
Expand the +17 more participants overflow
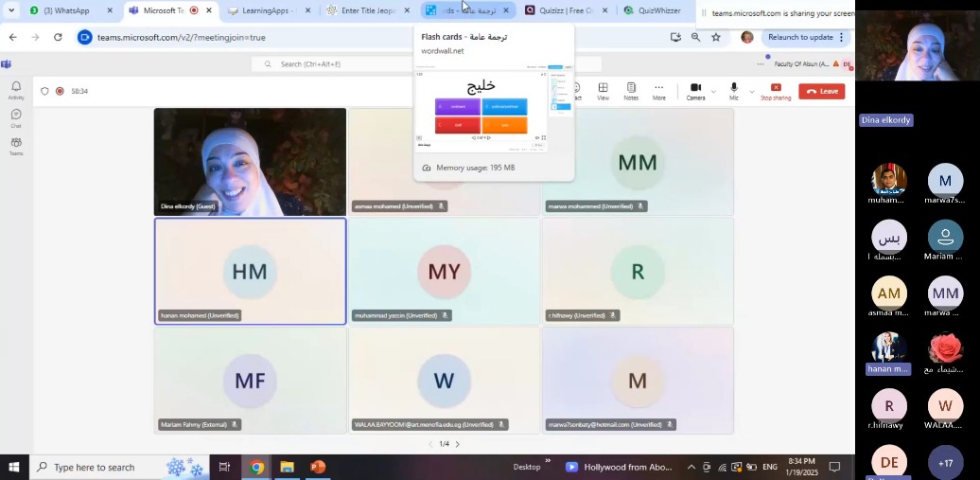944,463
